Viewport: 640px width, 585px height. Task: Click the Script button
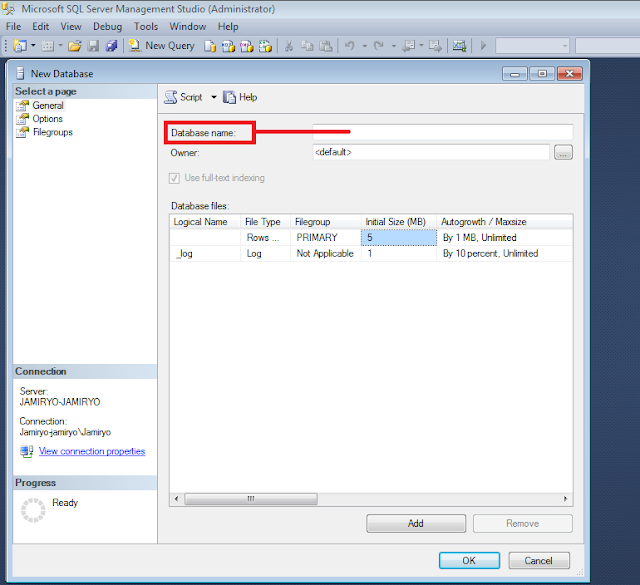pyautogui.click(x=183, y=97)
